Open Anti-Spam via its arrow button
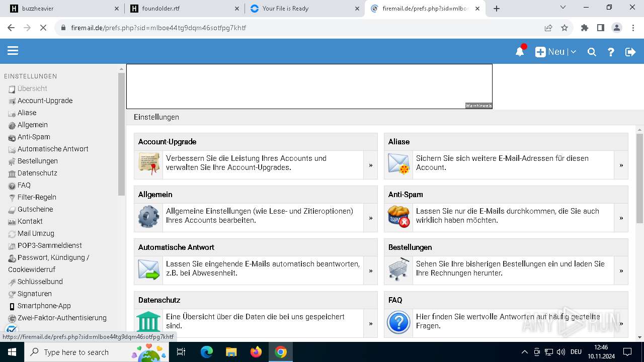Image resolution: width=644 pixels, height=362 pixels. tap(621, 218)
